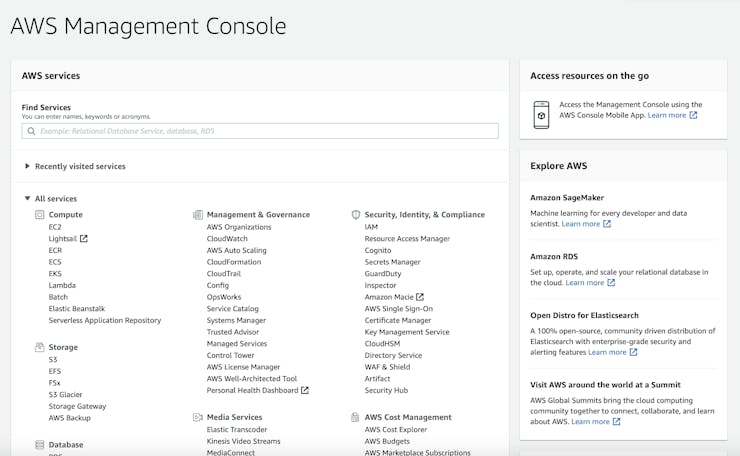Click the external link icon after the Open Distro Learn more

click(x=633, y=352)
